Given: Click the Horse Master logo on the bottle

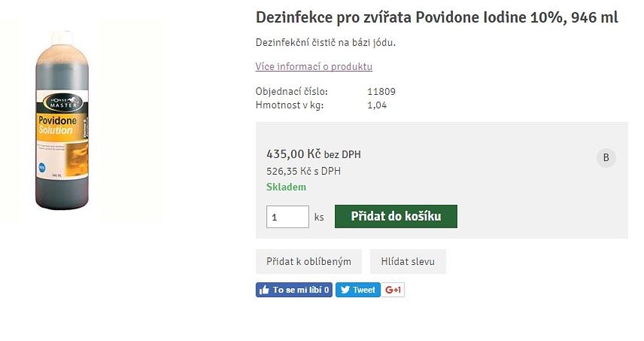Looking at the screenshot, I should [x=64, y=102].
